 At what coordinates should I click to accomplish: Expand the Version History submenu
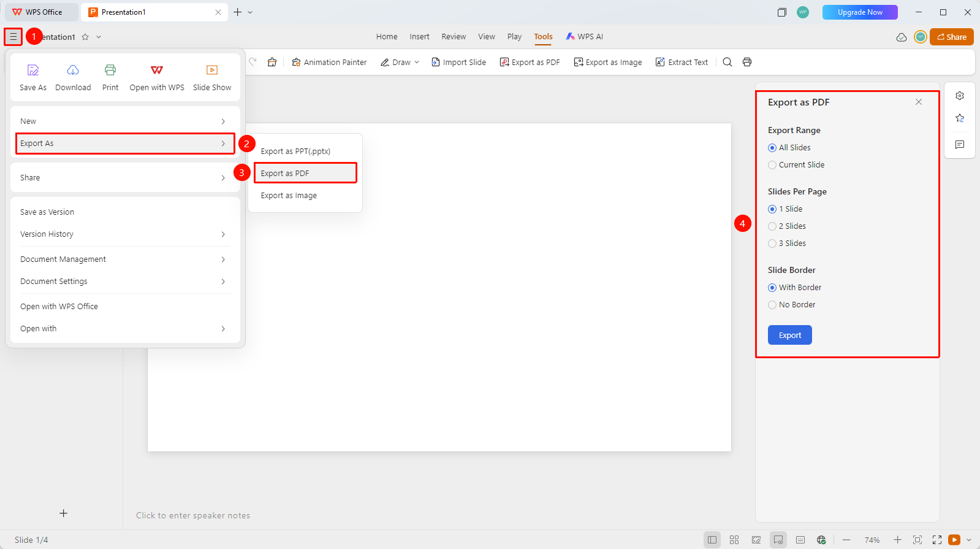click(125, 234)
